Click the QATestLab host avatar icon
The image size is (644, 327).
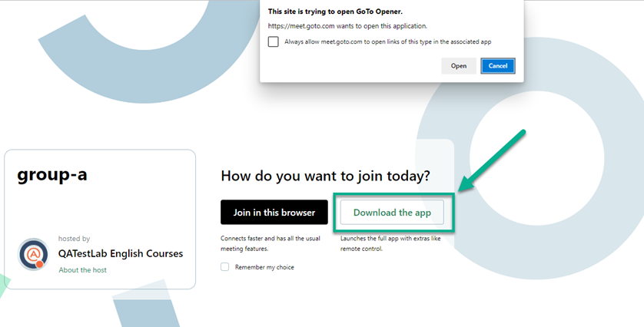point(33,254)
